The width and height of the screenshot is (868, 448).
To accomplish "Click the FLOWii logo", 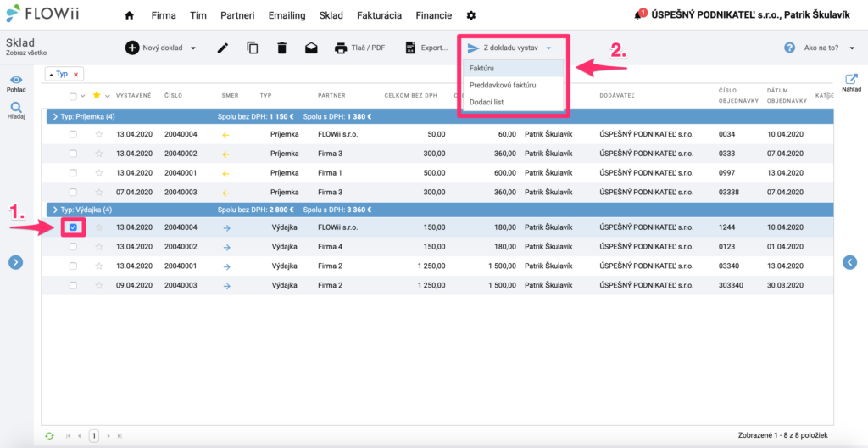I will point(42,13).
